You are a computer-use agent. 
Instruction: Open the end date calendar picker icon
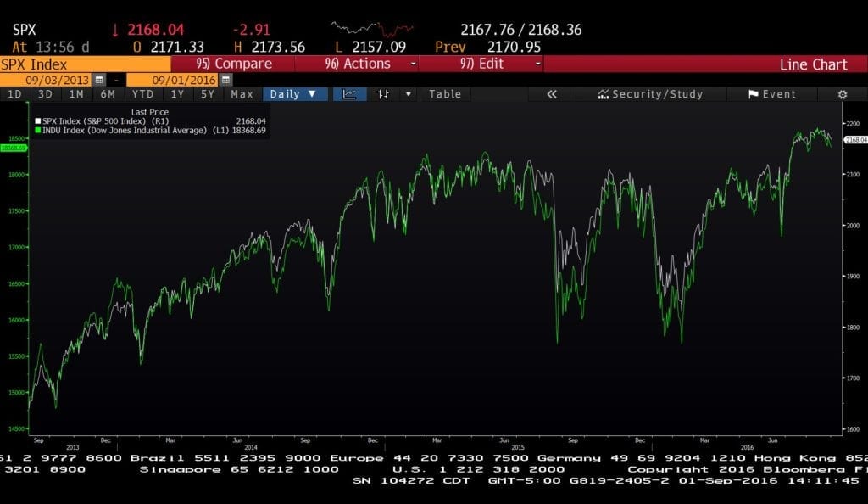point(225,80)
